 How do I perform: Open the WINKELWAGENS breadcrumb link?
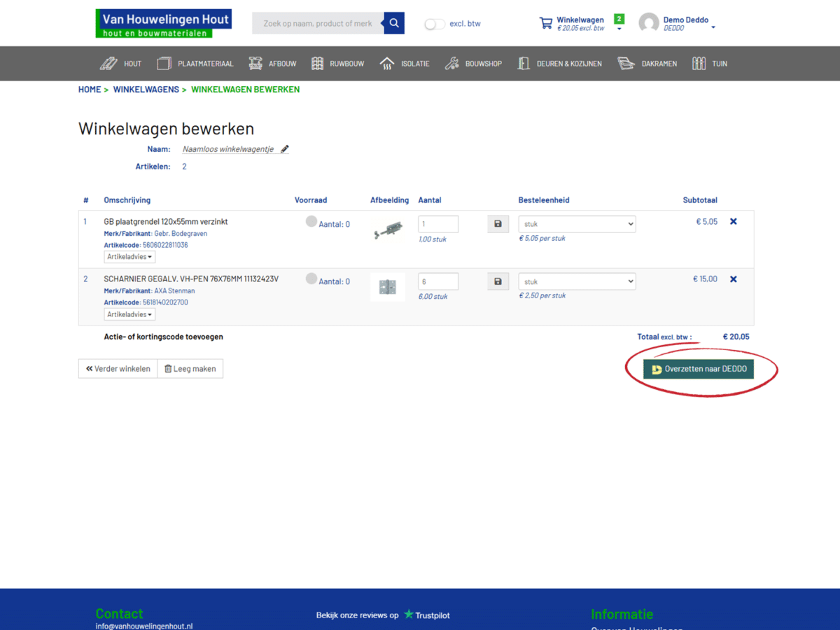point(146,89)
